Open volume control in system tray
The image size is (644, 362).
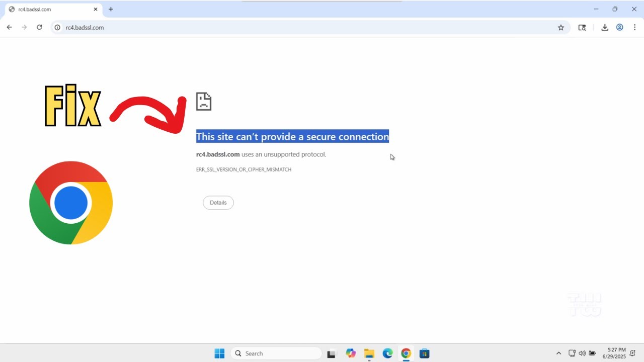(x=582, y=353)
